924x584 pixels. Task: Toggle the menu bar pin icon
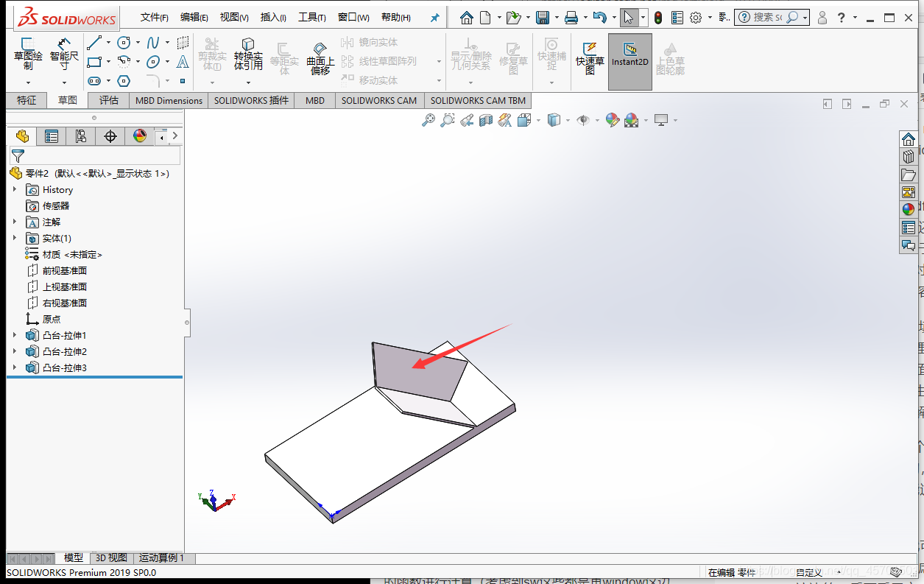[435, 18]
